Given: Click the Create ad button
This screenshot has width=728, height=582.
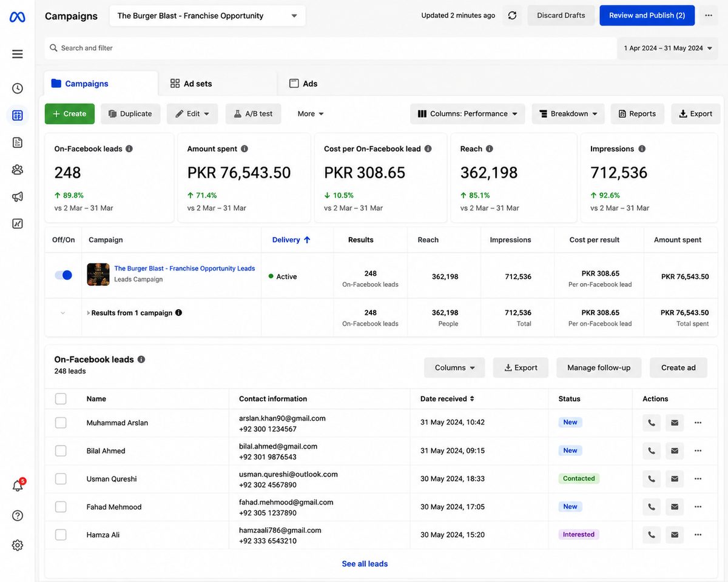Looking at the screenshot, I should (678, 368).
